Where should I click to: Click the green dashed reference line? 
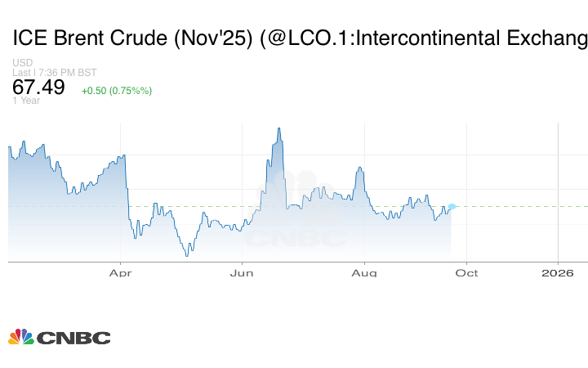click(x=506, y=206)
